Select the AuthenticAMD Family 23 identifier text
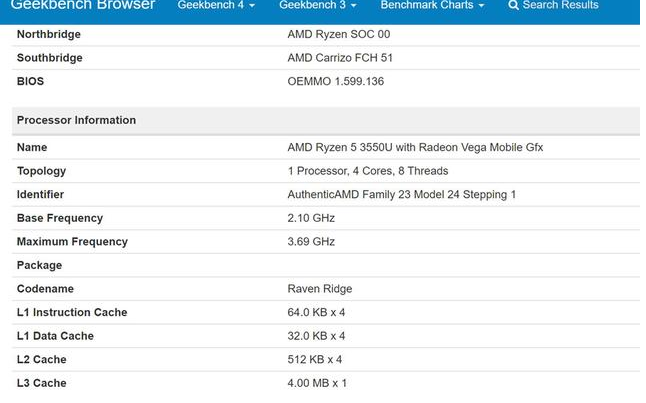 pyautogui.click(x=401, y=194)
